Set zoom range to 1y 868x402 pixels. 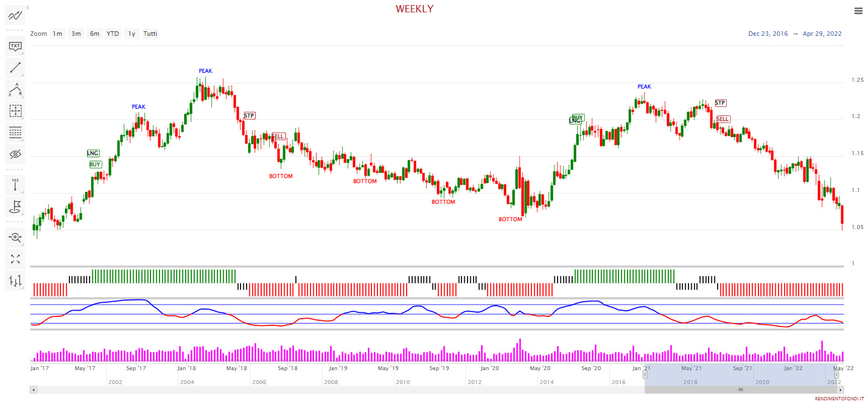[x=131, y=34]
